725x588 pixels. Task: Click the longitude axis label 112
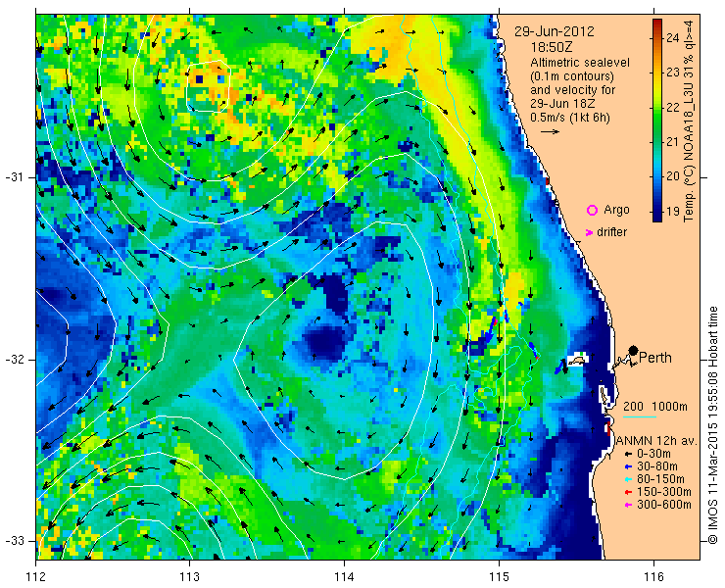[x=35, y=577]
